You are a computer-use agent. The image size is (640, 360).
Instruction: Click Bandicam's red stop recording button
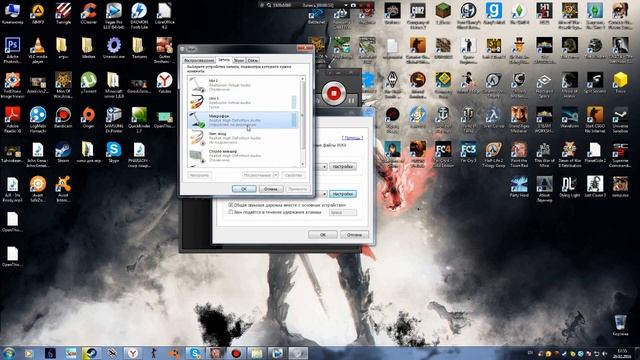coord(333,93)
